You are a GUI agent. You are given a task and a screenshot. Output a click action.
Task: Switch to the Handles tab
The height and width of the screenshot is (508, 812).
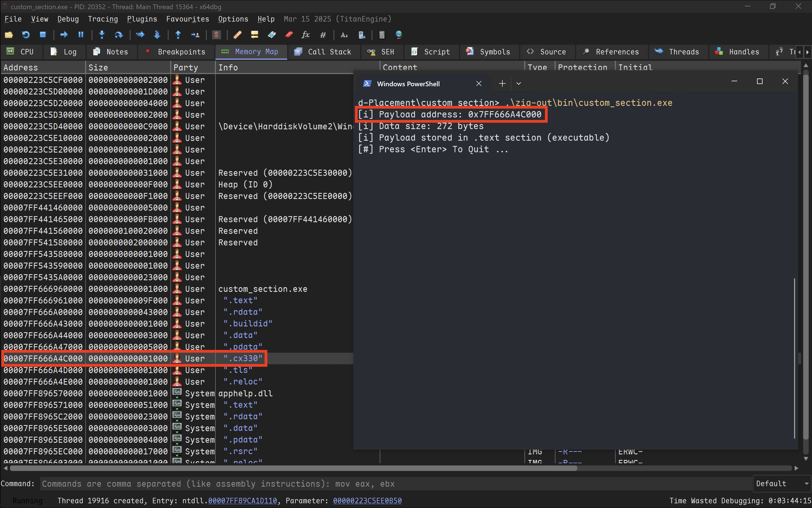(x=738, y=52)
